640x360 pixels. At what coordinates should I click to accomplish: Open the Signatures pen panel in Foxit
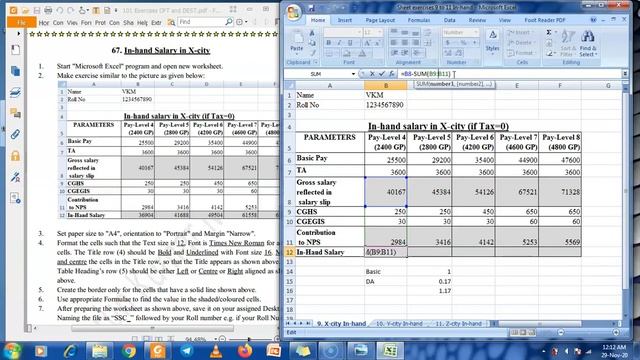tap(15, 177)
